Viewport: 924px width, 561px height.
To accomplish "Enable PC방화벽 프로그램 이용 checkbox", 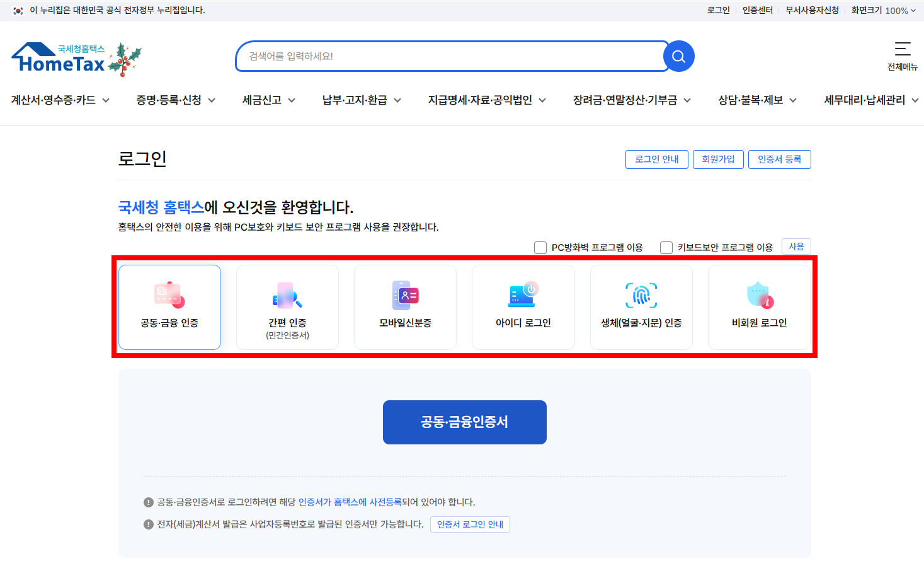I will coord(540,247).
